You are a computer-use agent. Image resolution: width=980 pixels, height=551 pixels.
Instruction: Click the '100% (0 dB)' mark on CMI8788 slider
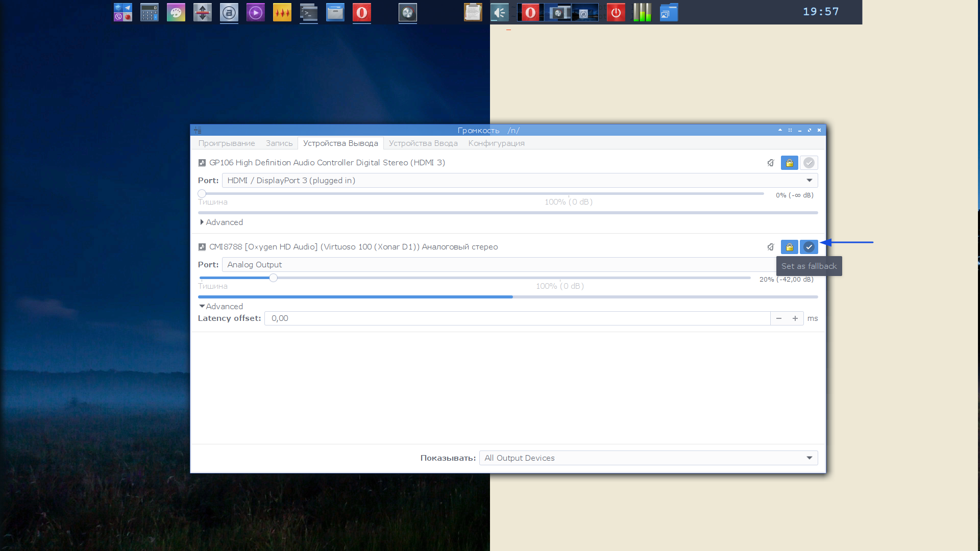(560, 286)
